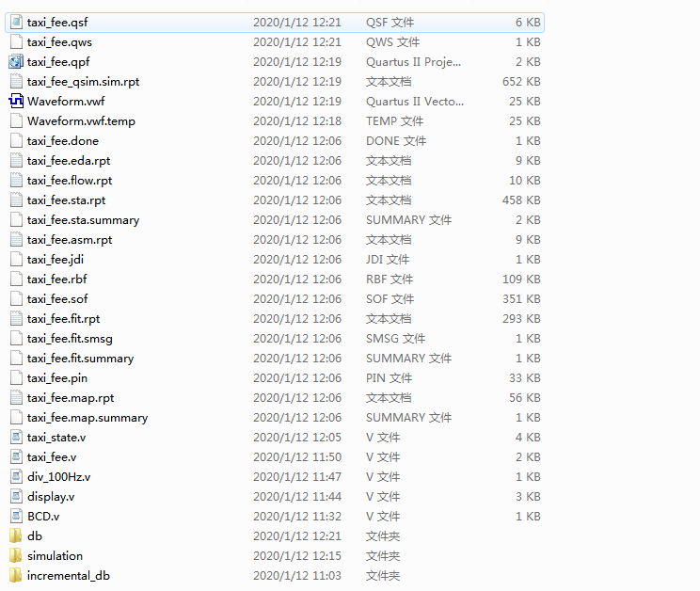Click the 109 KB size value

(x=521, y=279)
